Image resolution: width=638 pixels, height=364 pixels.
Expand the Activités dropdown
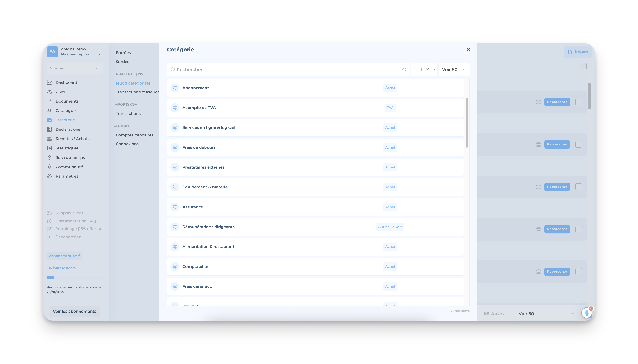pos(74,68)
